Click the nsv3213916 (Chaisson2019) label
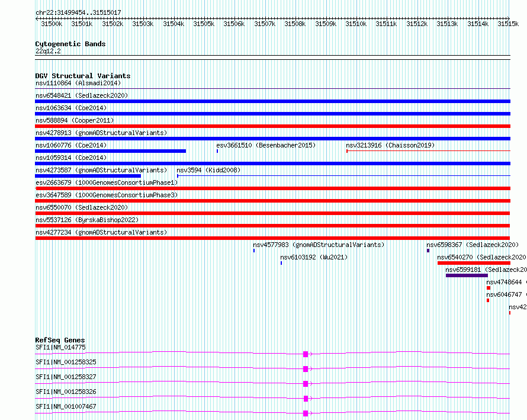This screenshot has height=420, width=527. [x=390, y=145]
